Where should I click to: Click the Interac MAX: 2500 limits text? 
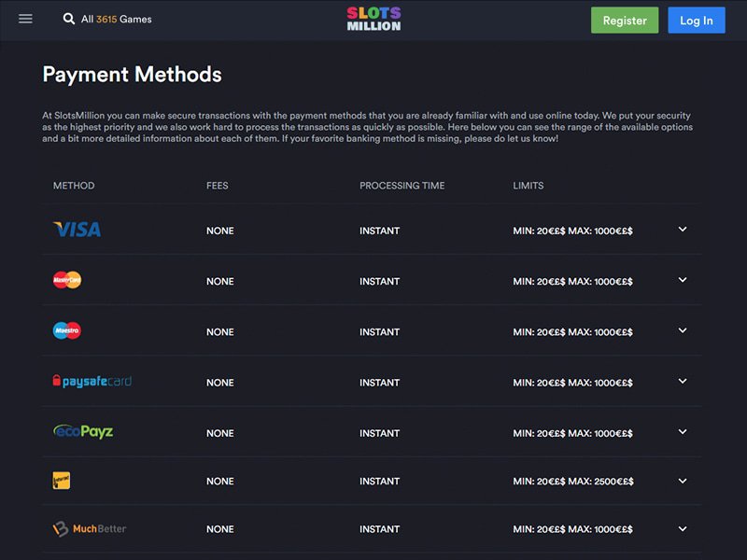pyautogui.click(x=573, y=482)
